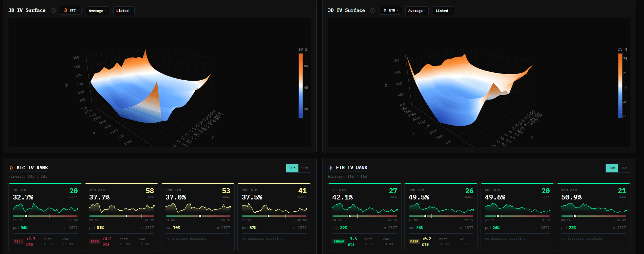The width and height of the screenshot is (644, 254).
Task: Click the BTC 90D ATM value 37.5%
Action: pos(252,197)
